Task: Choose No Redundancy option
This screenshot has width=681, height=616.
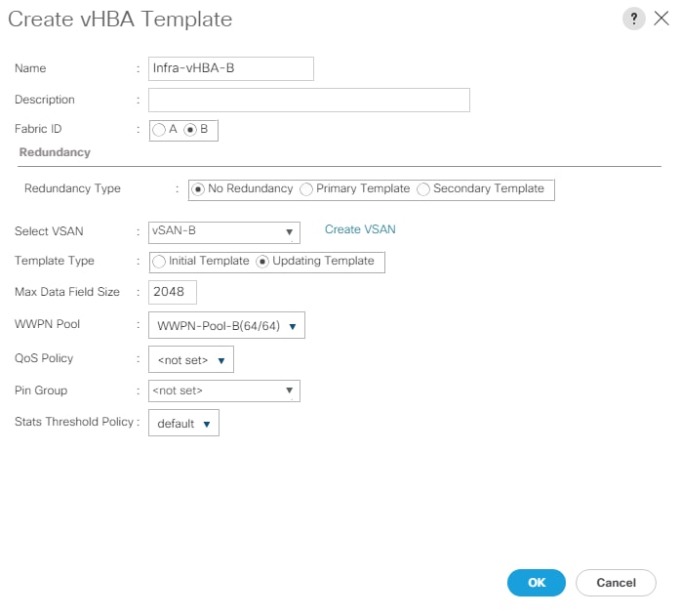Action: [x=198, y=189]
